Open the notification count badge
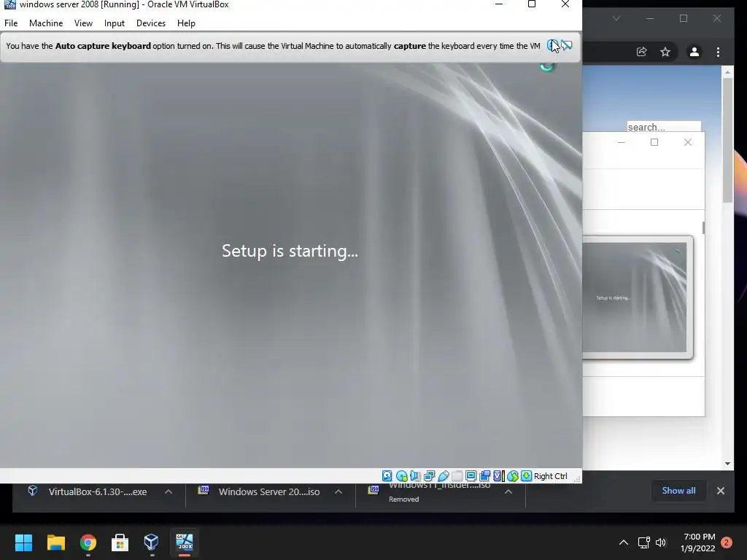The height and width of the screenshot is (560, 747). [727, 542]
